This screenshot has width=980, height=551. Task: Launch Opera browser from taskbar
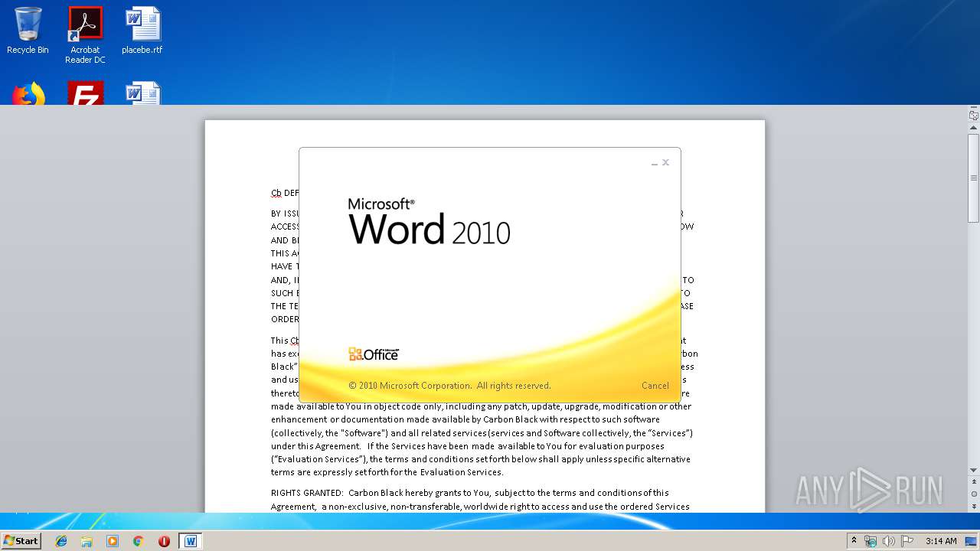click(x=164, y=541)
